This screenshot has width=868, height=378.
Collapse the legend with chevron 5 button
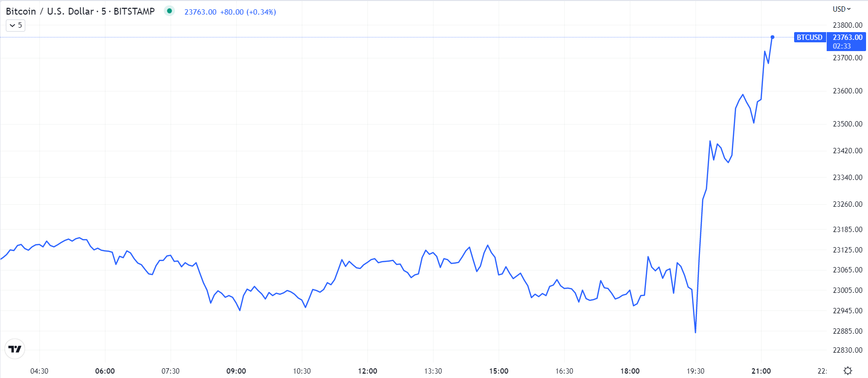pos(16,25)
